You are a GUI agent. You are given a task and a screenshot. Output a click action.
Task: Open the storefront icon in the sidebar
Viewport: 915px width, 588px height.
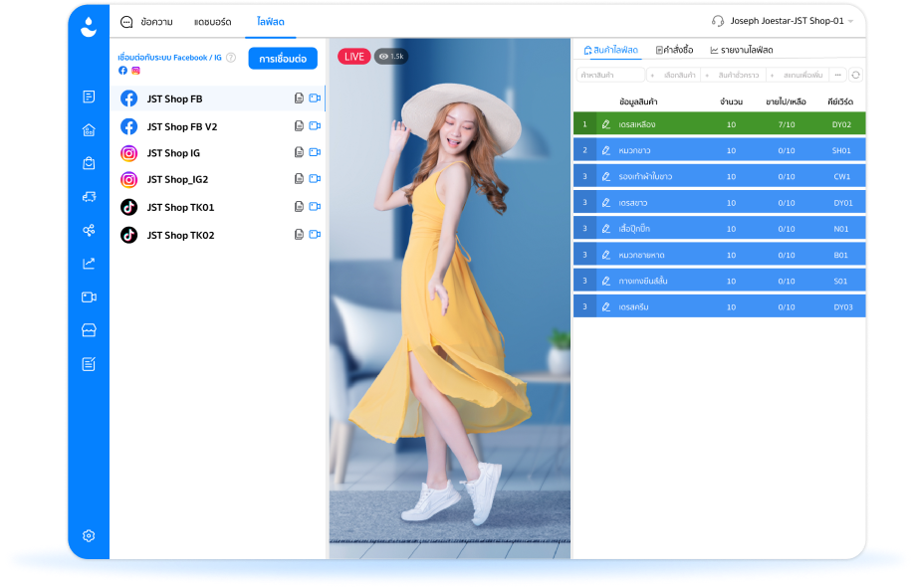89,330
